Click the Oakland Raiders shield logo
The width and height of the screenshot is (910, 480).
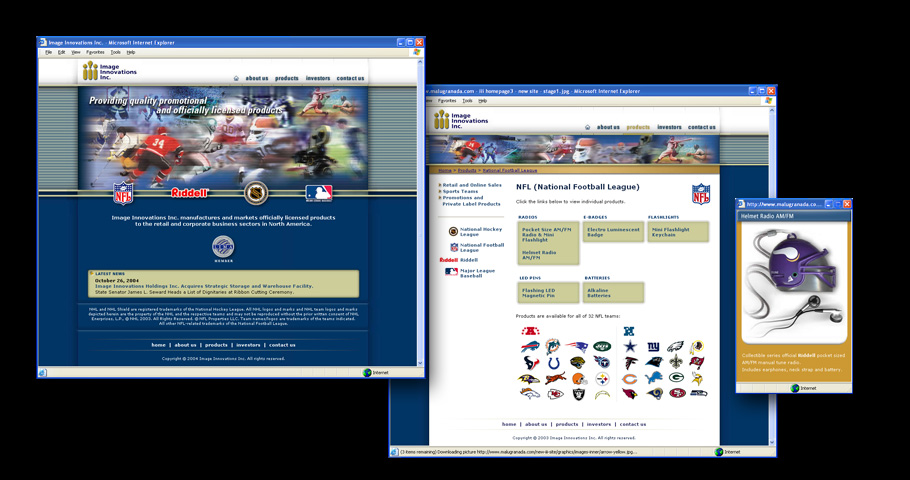coord(579,394)
